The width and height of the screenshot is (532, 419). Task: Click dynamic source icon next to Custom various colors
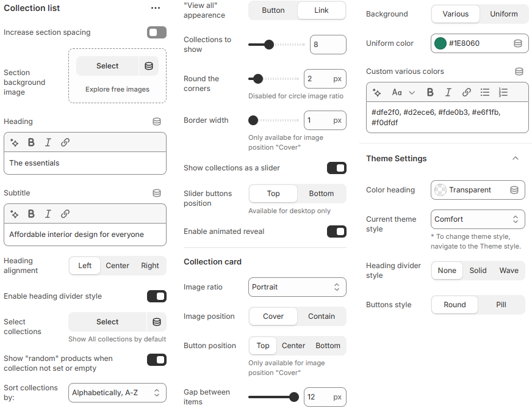pos(519,71)
